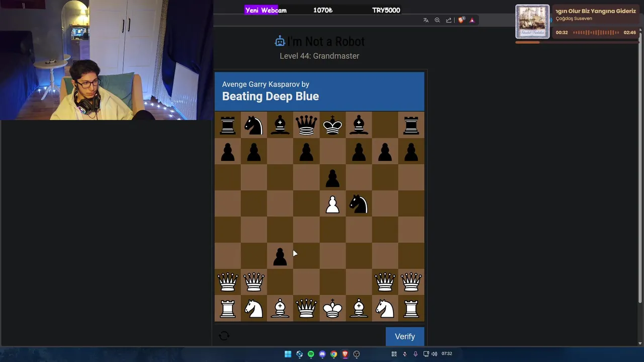
Task: Select the white bishop left of the bottom-row queen
Action: [280, 308]
